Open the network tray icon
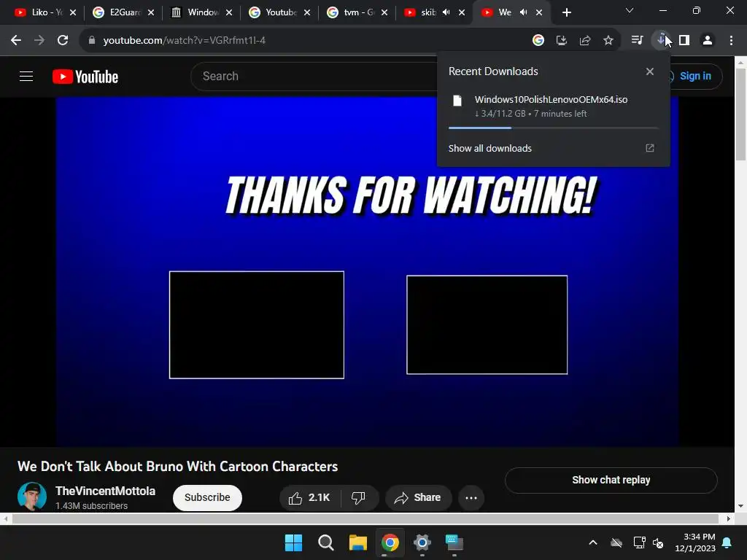 coord(639,542)
